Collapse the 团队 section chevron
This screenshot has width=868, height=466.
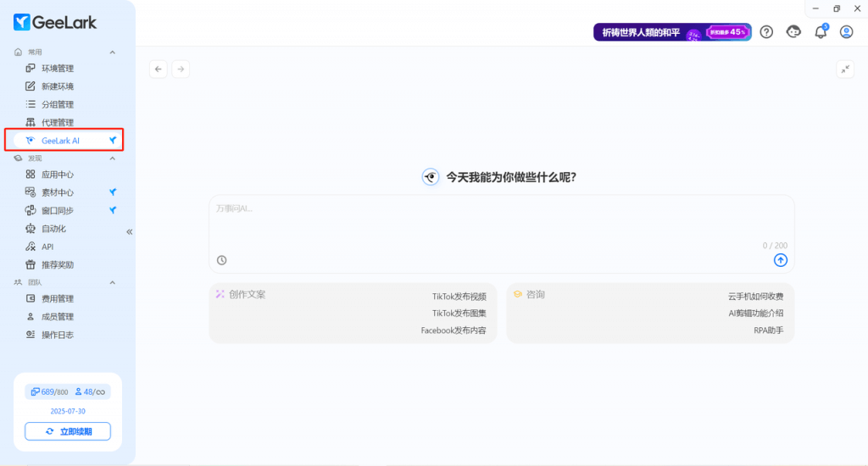click(112, 282)
